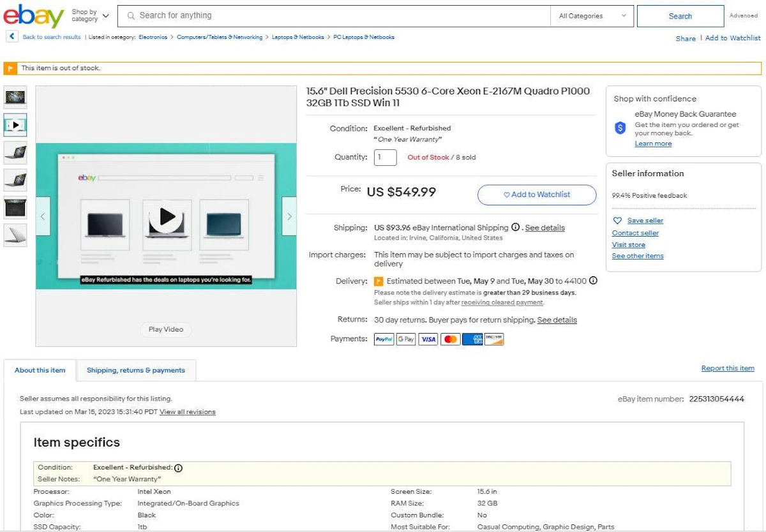
Task: Switch to About this item tab
Action: [x=40, y=370]
